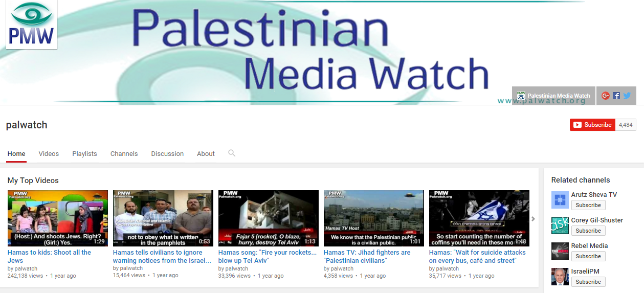Open the Google Plus icon link
The width and height of the screenshot is (644, 293).
click(606, 96)
